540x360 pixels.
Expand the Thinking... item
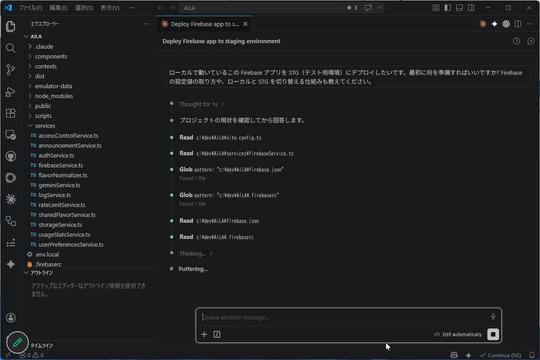click(x=196, y=254)
